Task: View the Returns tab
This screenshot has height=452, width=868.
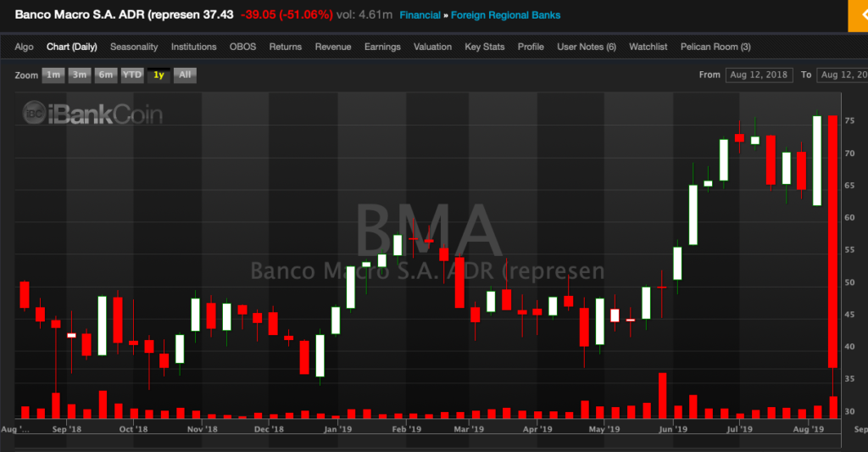Action: tap(285, 47)
